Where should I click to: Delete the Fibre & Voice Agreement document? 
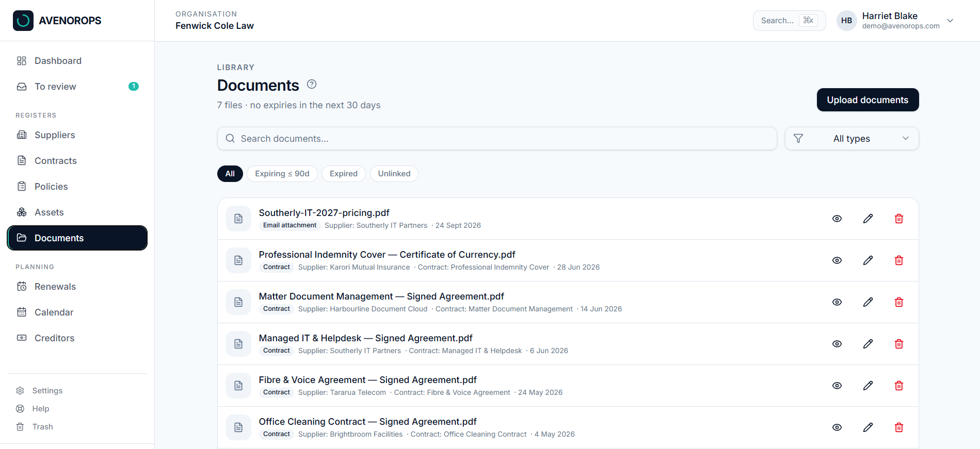coord(899,386)
